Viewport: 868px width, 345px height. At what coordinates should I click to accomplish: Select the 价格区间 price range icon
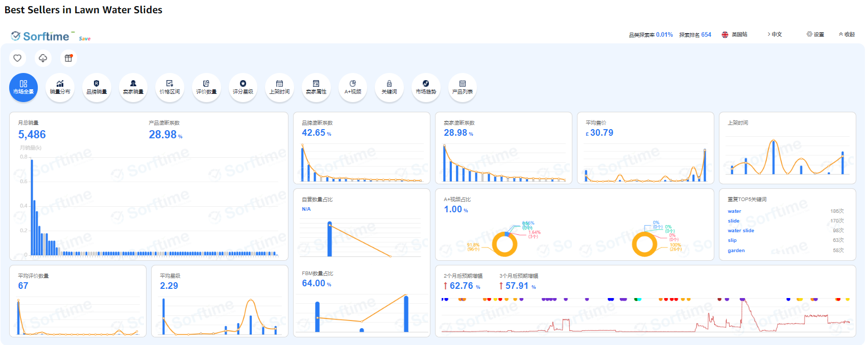click(x=170, y=87)
